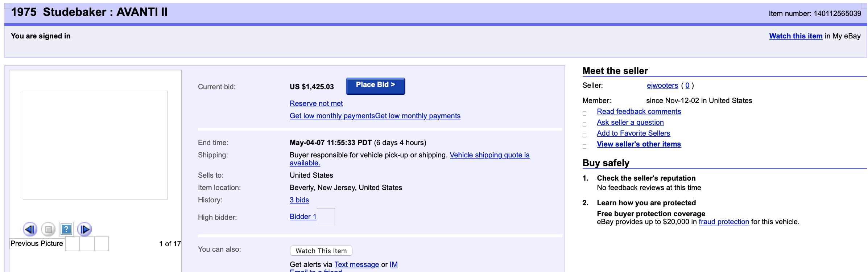
Task: Click Add to Favorite Sellers
Action: click(x=633, y=133)
